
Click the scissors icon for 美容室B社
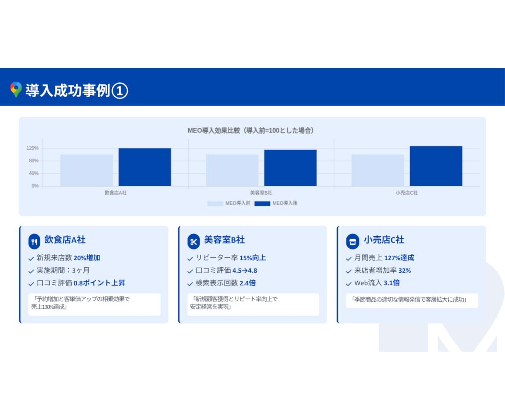tap(193, 241)
